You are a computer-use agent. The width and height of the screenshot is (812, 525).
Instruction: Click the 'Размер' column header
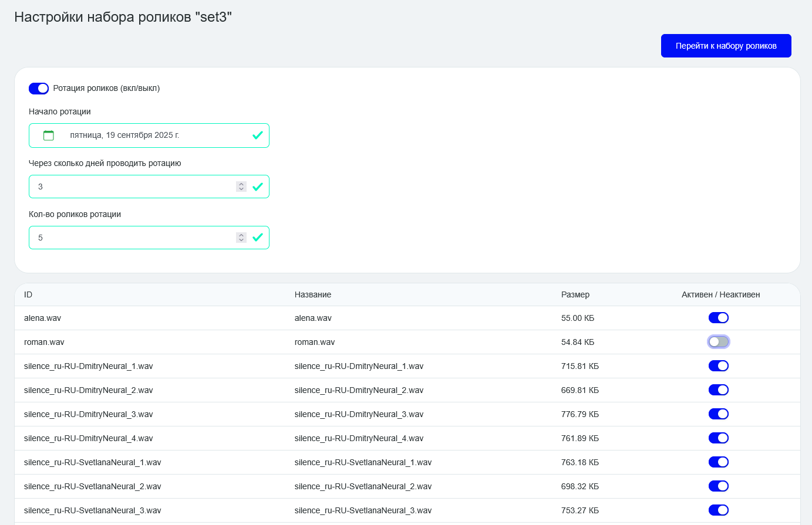[575, 294]
